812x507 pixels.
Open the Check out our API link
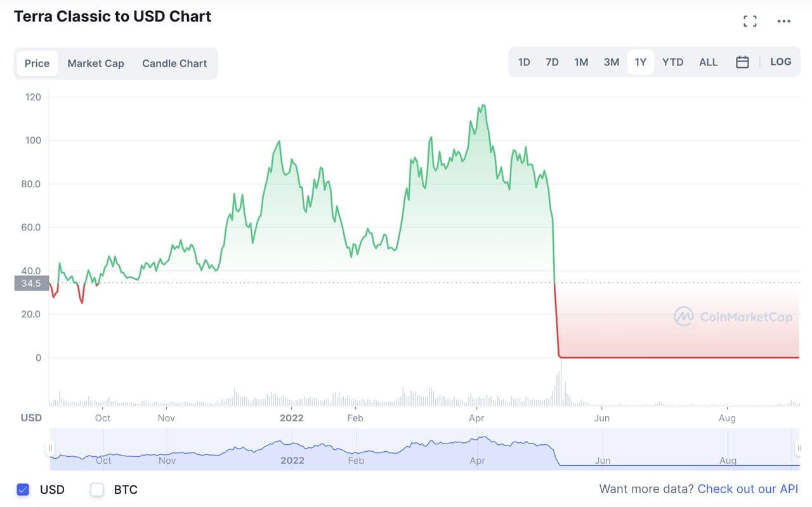click(x=747, y=489)
